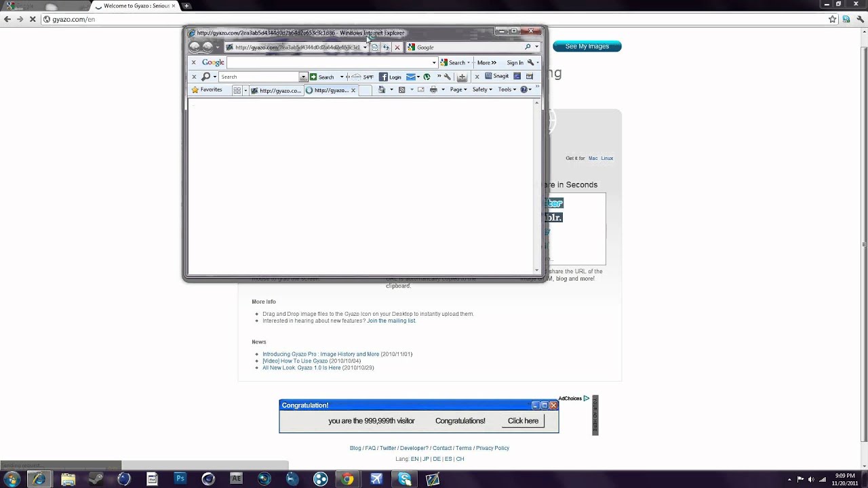This screenshot has height=488, width=868.
Task: Select Welcome to Gyazo Chrome tab
Action: (136, 5)
